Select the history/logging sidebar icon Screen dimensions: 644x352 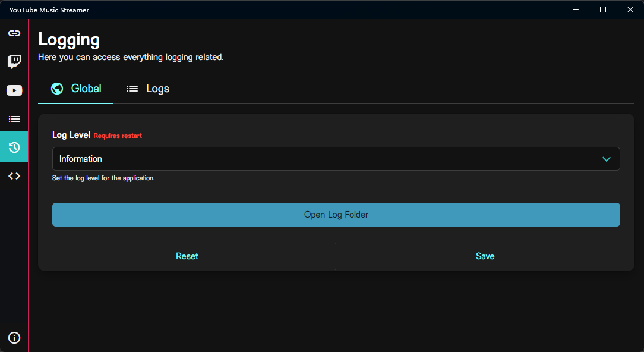click(x=14, y=147)
